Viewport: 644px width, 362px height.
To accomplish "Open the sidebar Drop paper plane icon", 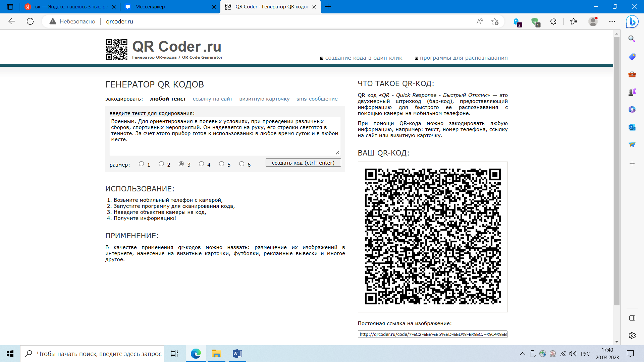I will coord(632,144).
